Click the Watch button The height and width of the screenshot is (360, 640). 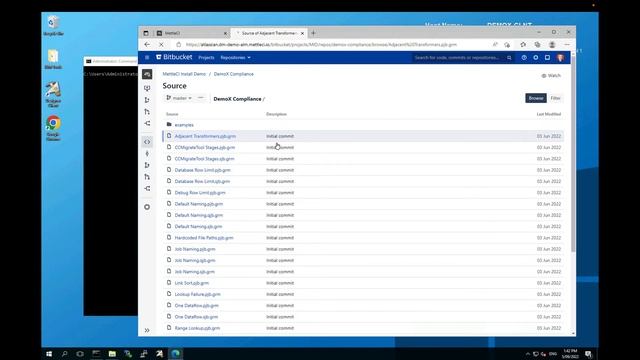[551, 76]
